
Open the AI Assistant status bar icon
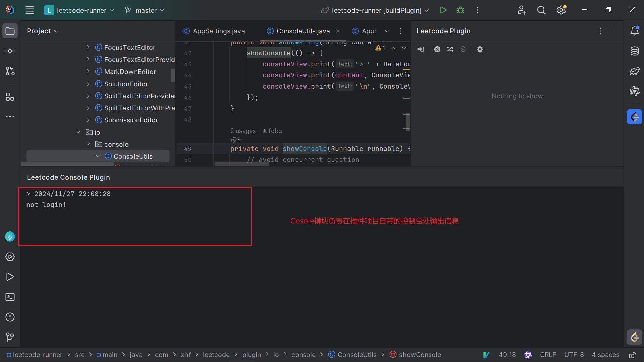[x=528, y=355]
